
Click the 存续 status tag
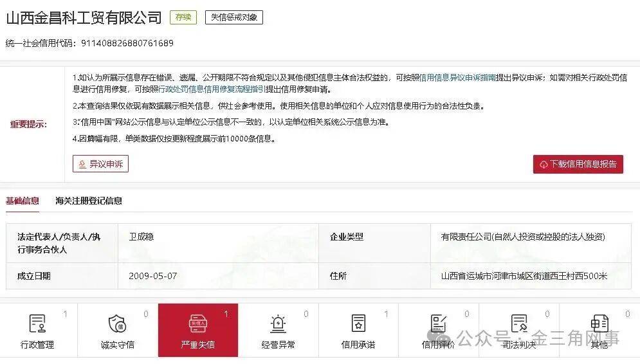[183, 17]
